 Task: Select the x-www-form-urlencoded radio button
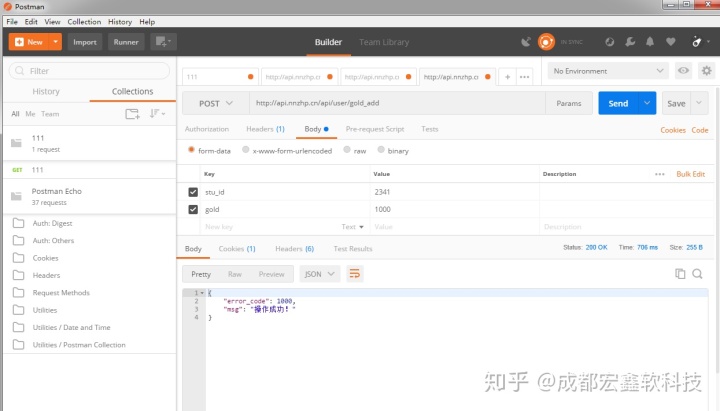[246, 150]
